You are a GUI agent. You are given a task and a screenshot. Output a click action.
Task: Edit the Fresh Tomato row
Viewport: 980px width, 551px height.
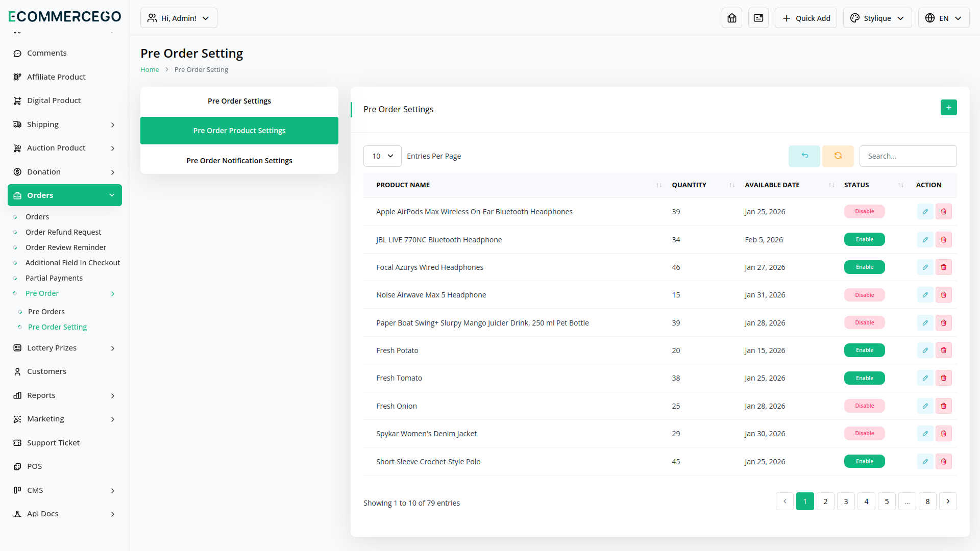925,378
